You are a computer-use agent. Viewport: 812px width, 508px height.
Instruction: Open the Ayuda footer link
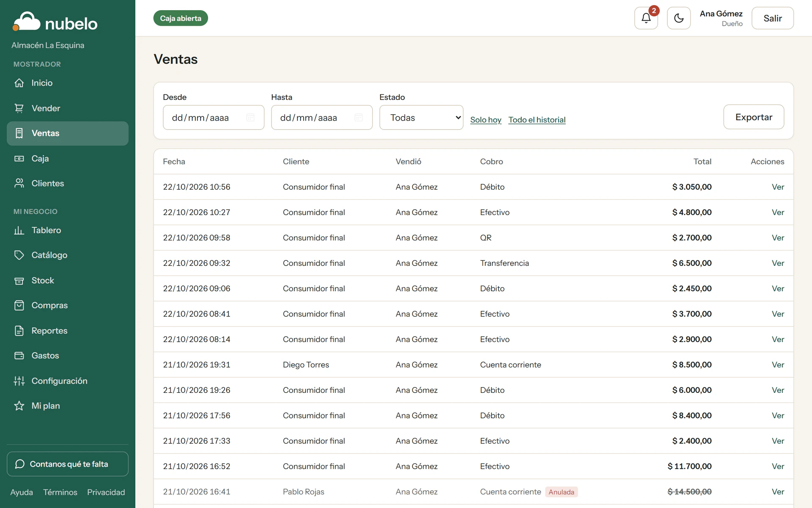click(22, 492)
